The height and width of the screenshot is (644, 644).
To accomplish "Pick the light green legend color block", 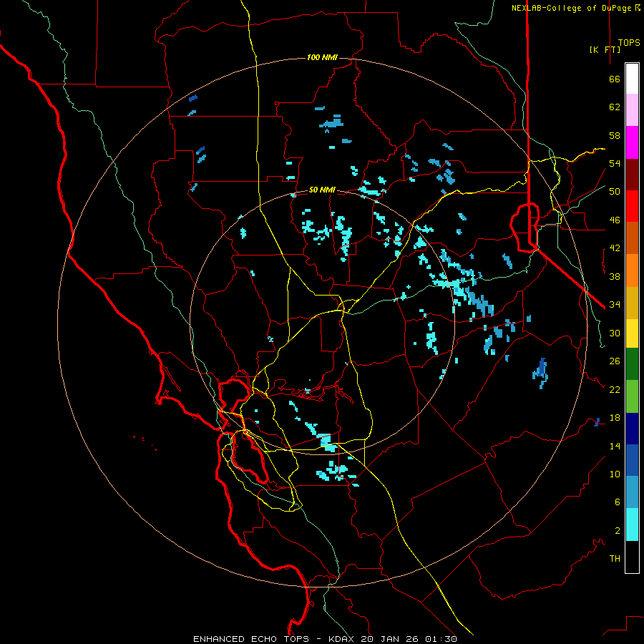I will click(x=632, y=396).
